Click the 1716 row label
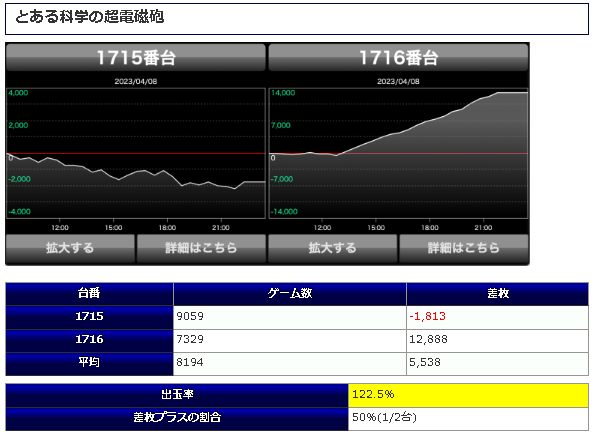 89,340
